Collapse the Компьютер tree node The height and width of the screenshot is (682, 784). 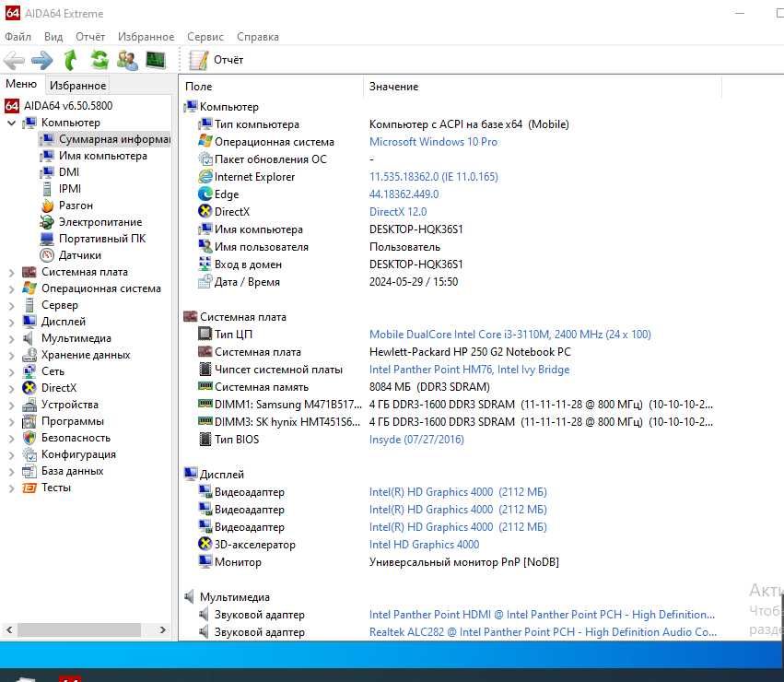point(11,123)
